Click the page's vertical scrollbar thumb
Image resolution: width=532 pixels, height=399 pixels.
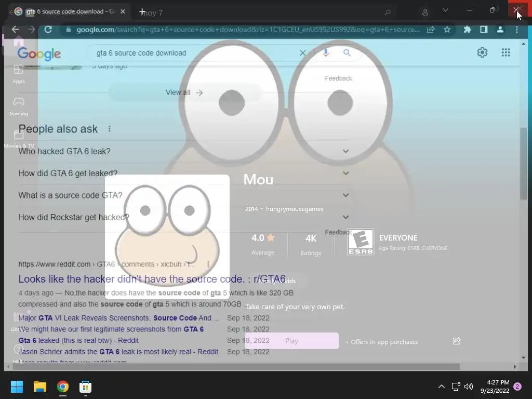click(x=524, y=164)
